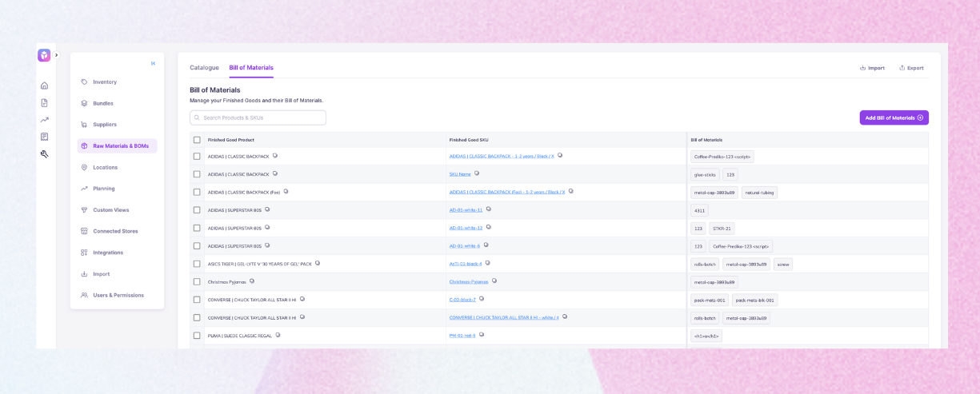Click the Import download icon at top right
Image resolution: width=980 pixels, height=394 pixels.
click(x=863, y=68)
